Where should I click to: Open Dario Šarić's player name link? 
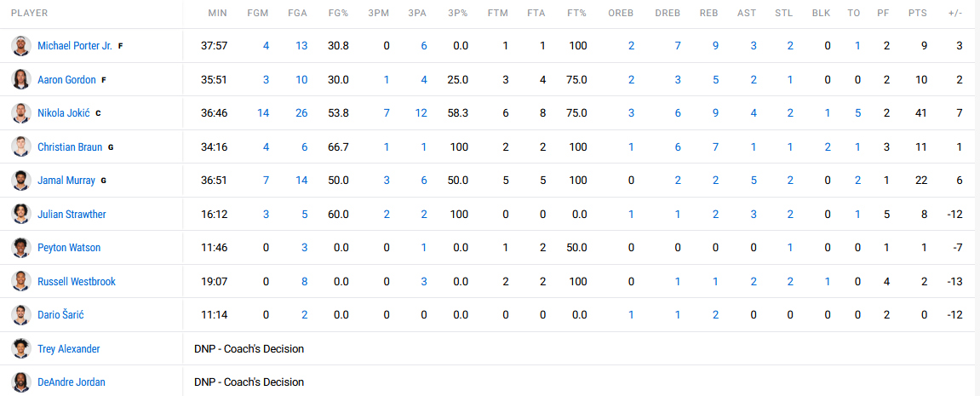60,315
